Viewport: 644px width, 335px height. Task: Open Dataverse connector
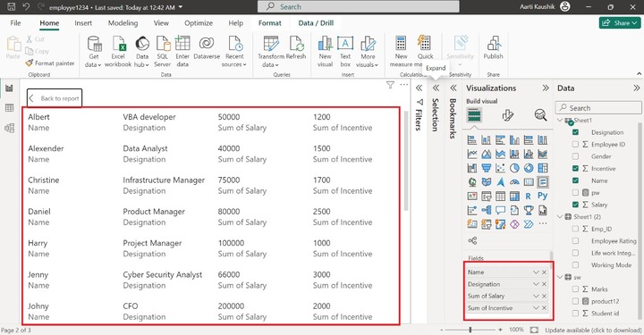pos(207,48)
